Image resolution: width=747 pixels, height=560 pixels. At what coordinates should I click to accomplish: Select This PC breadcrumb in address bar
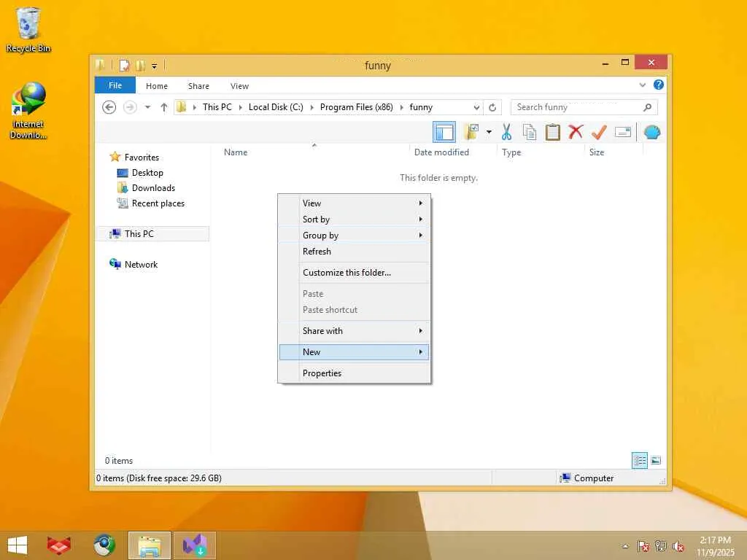click(x=217, y=107)
